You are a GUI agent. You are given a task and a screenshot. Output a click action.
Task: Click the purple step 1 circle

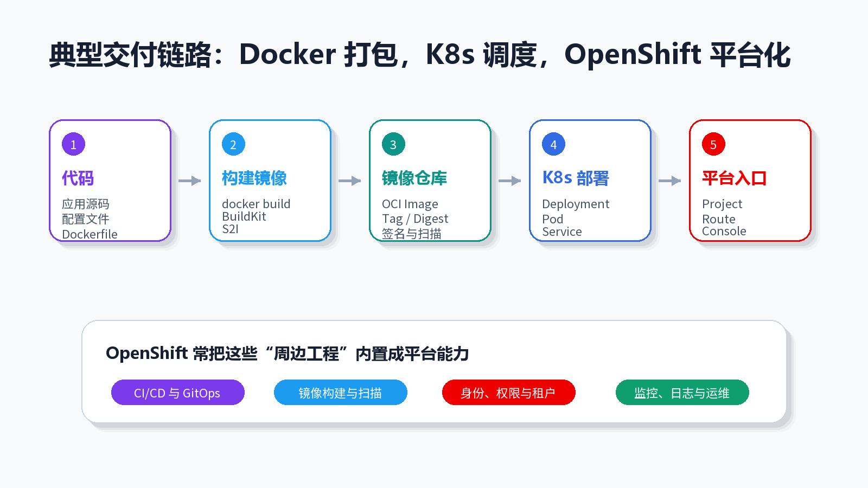pos(73,144)
